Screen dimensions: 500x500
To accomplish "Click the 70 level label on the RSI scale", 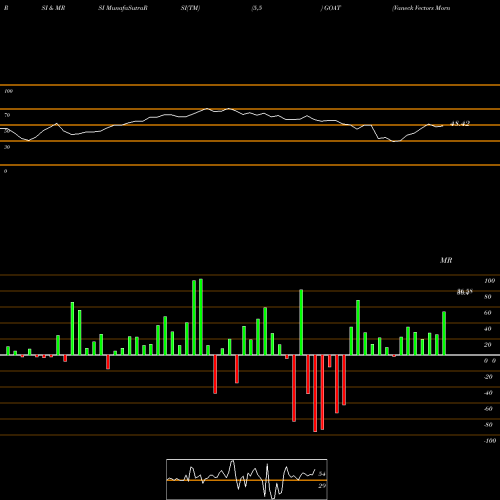I will tap(7, 115).
